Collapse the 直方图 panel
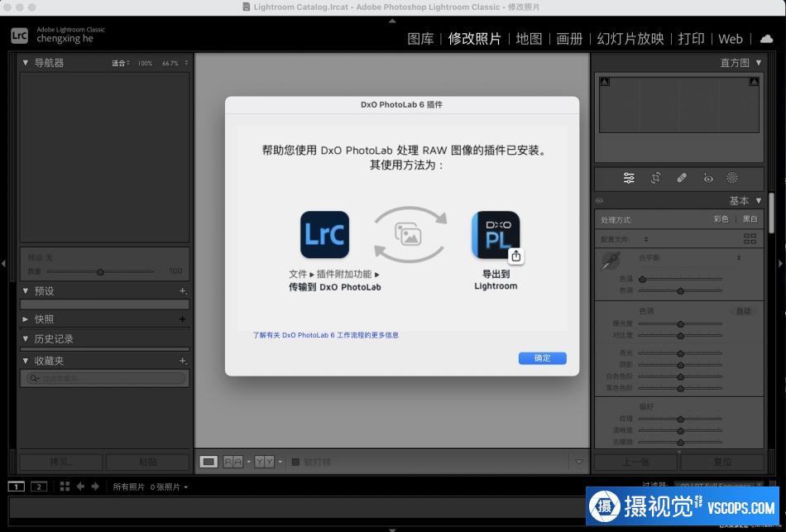 pyautogui.click(x=759, y=63)
